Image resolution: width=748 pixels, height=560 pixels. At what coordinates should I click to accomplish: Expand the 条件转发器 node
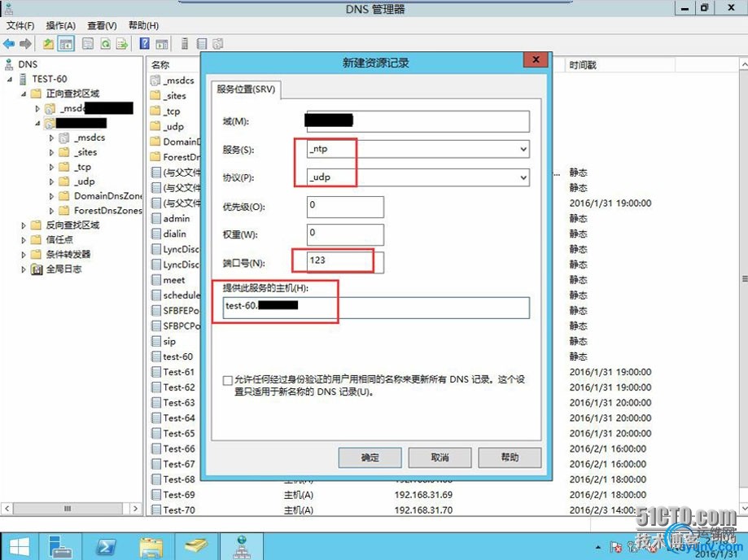click(x=24, y=255)
